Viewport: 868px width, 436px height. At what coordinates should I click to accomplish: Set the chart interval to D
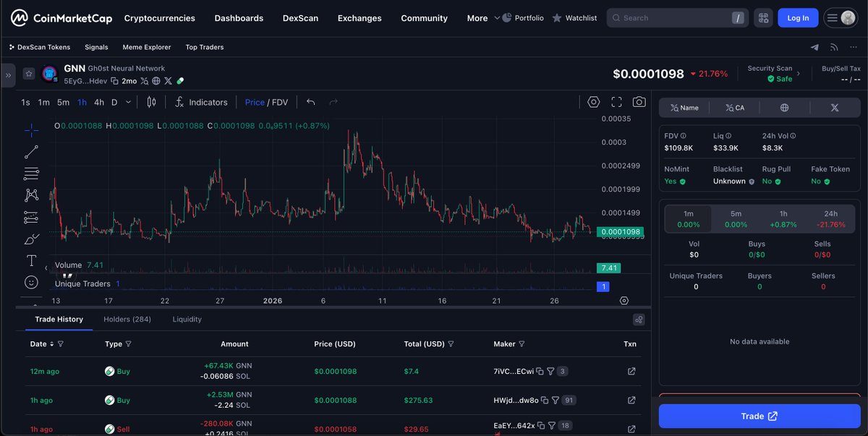pyautogui.click(x=114, y=102)
